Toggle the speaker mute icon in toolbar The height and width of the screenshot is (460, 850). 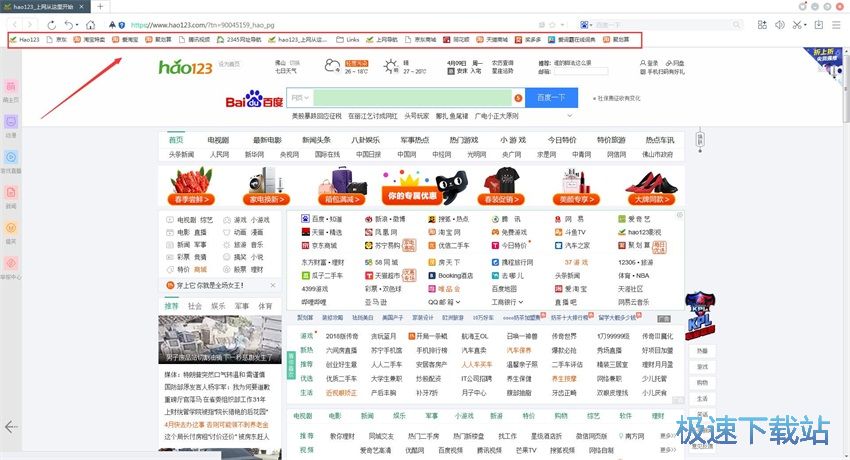coord(780,24)
